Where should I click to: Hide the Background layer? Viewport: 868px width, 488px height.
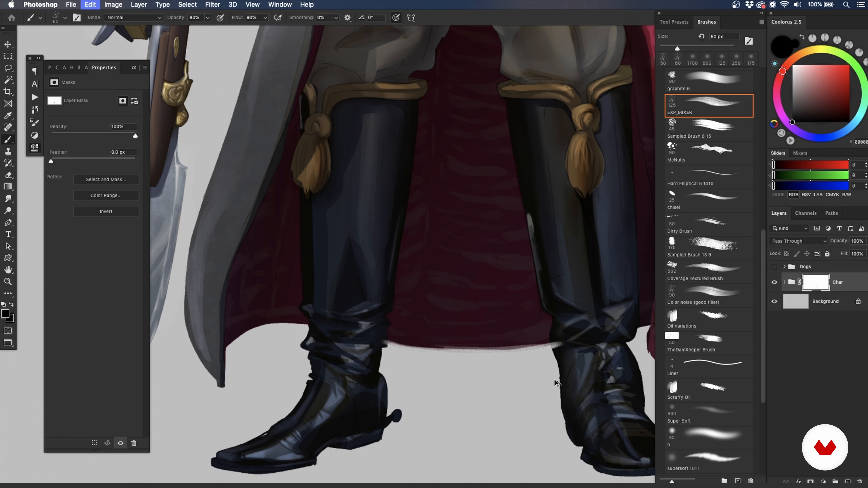click(774, 301)
